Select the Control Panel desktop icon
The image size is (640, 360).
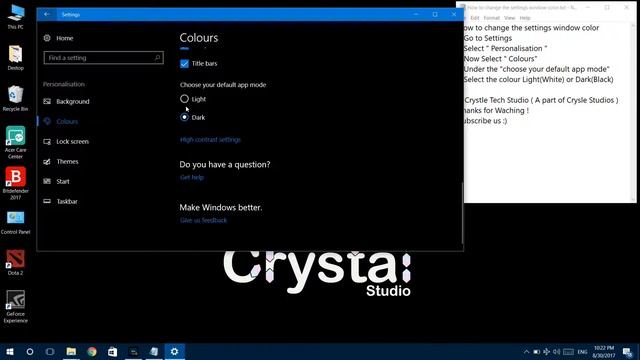16,222
